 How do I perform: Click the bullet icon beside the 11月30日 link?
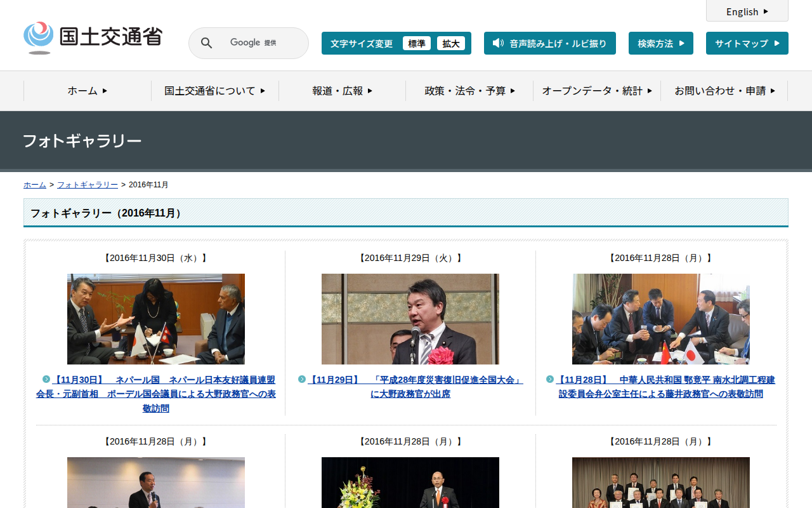pyautogui.click(x=46, y=379)
